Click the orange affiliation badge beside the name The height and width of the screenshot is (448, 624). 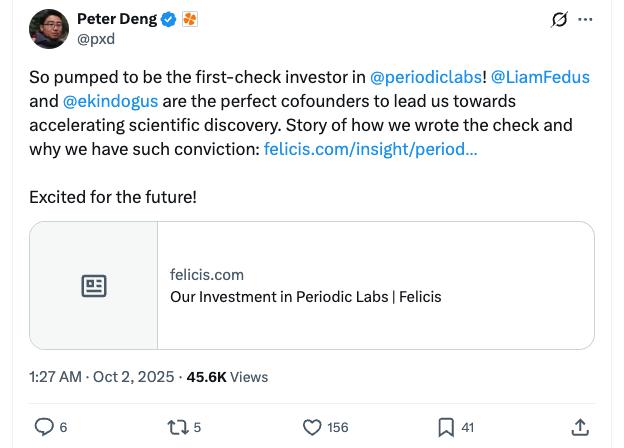click(190, 19)
